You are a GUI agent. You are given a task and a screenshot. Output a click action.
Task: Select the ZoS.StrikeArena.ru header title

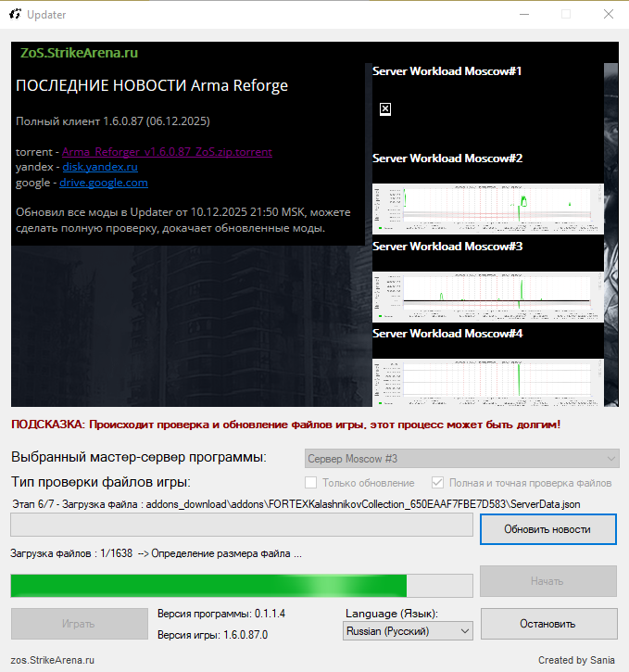[80, 54]
